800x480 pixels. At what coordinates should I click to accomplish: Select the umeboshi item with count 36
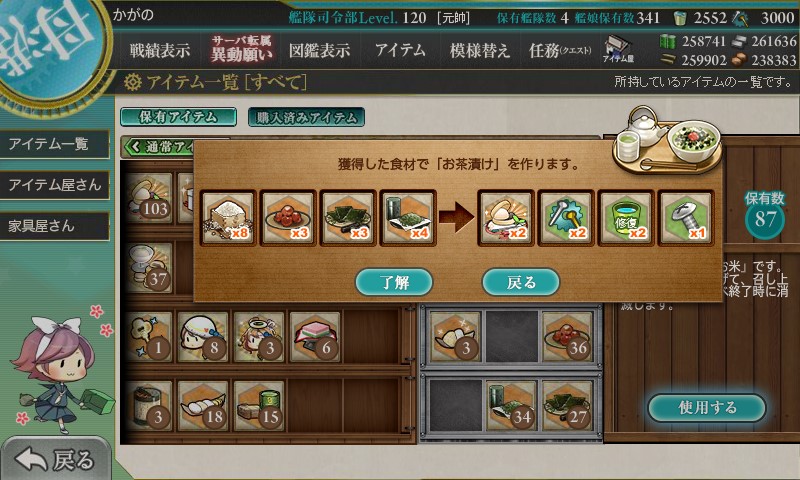point(566,337)
